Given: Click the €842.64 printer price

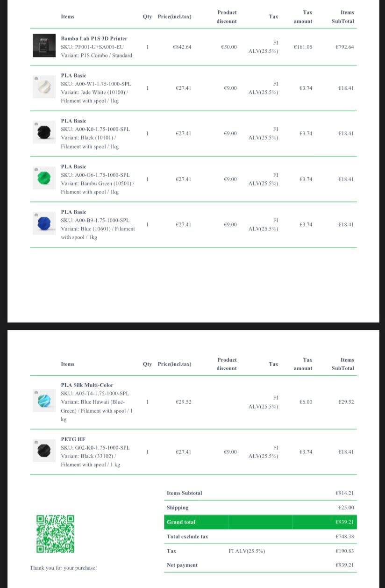Looking at the screenshot, I should coord(182,47).
